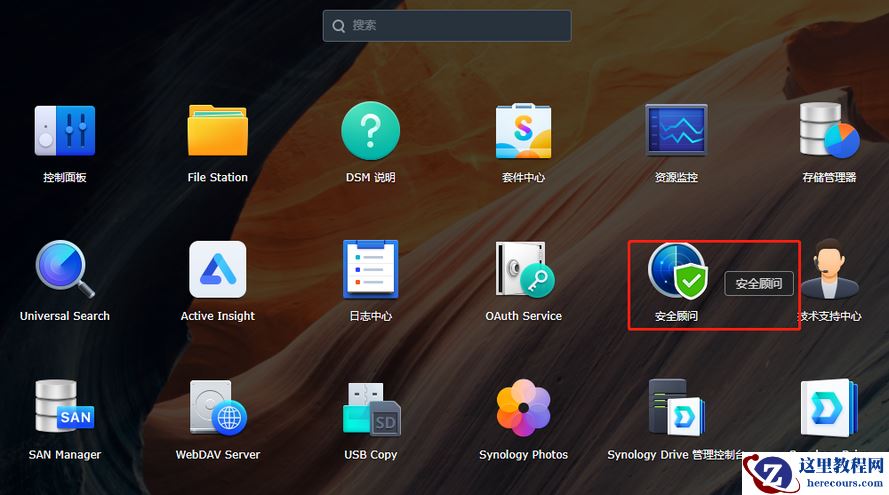Click the Active Insight text label

coord(218,316)
